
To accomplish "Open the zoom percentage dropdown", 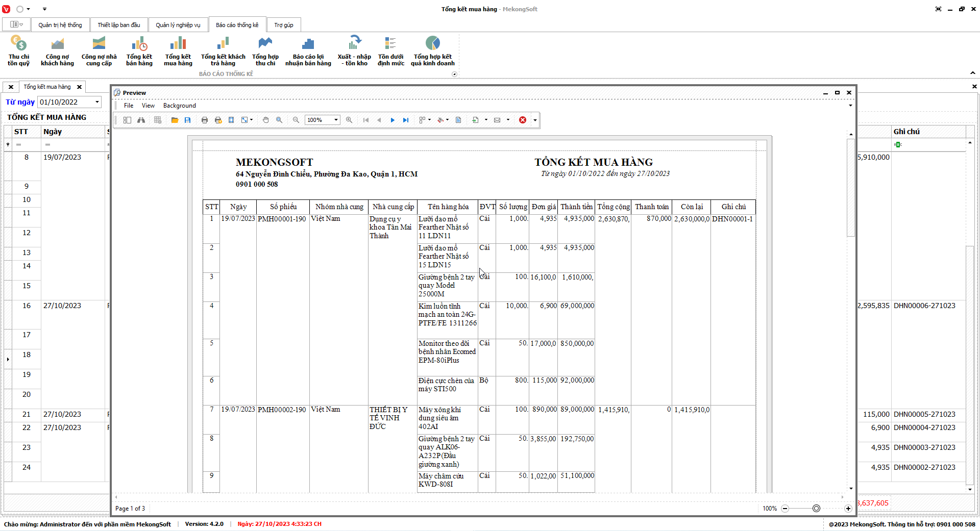I will [x=336, y=120].
